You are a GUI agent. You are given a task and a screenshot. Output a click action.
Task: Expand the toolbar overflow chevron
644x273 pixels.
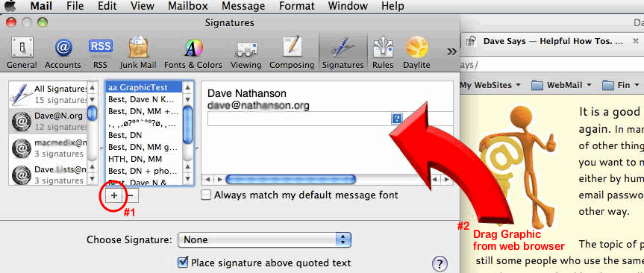coord(451,51)
